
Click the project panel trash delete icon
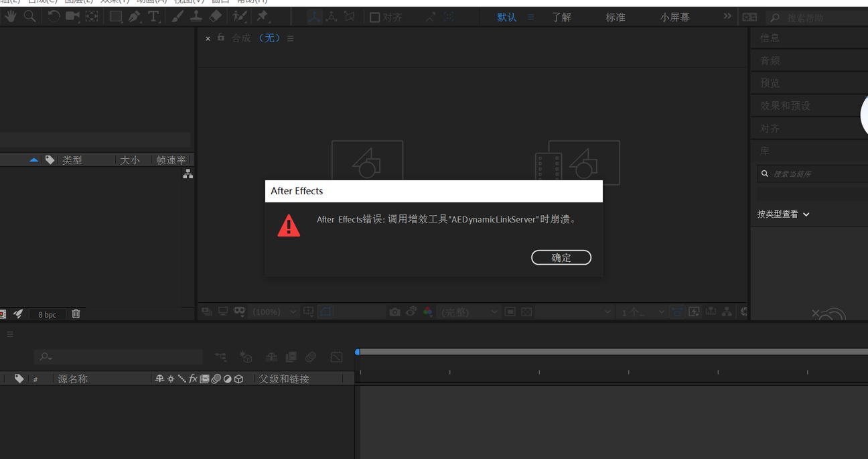click(x=76, y=314)
